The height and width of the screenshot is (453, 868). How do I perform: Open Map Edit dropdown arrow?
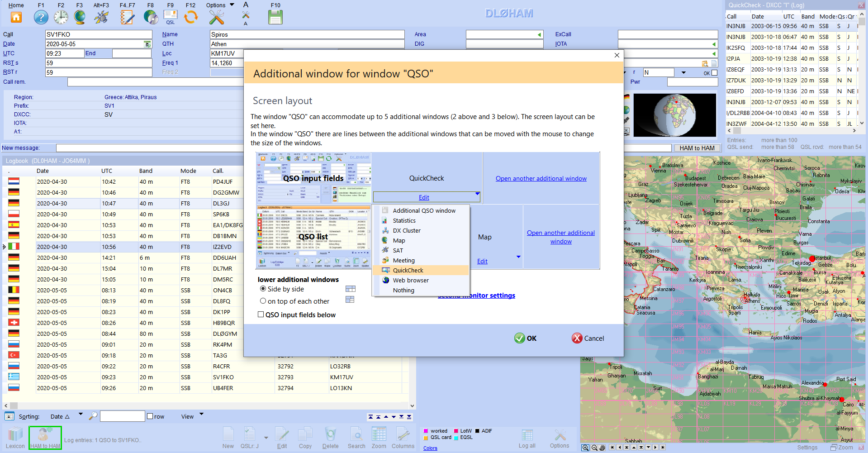pyautogui.click(x=518, y=257)
